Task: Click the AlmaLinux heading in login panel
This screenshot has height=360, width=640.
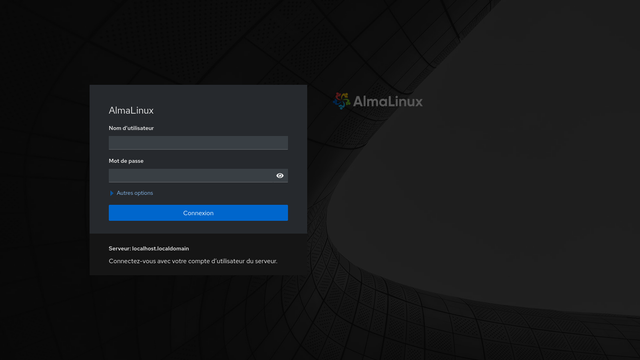Action: click(131, 110)
